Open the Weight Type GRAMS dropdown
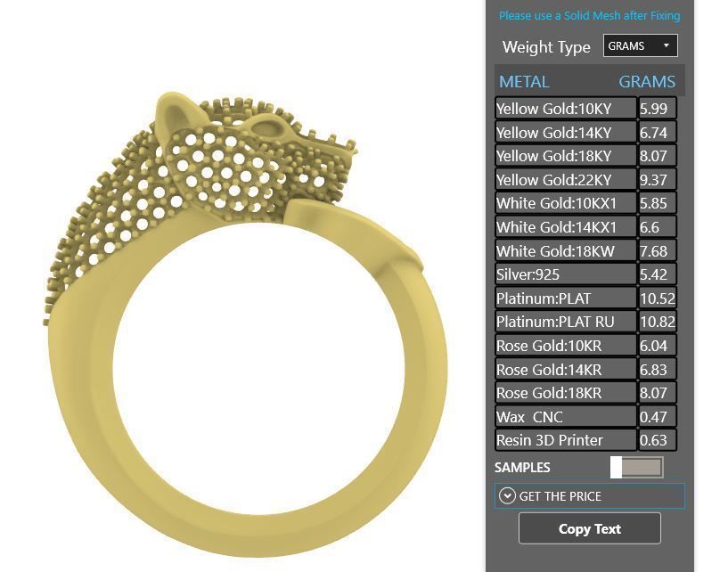Viewport: 728px width, 572px height. click(x=641, y=46)
